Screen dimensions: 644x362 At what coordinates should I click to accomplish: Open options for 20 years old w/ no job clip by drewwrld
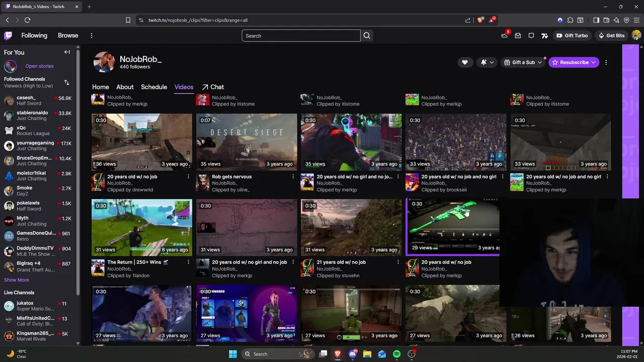[x=189, y=177]
